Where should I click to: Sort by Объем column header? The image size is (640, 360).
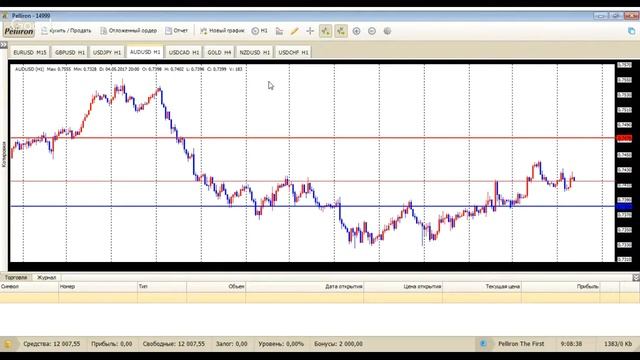pos(216,287)
